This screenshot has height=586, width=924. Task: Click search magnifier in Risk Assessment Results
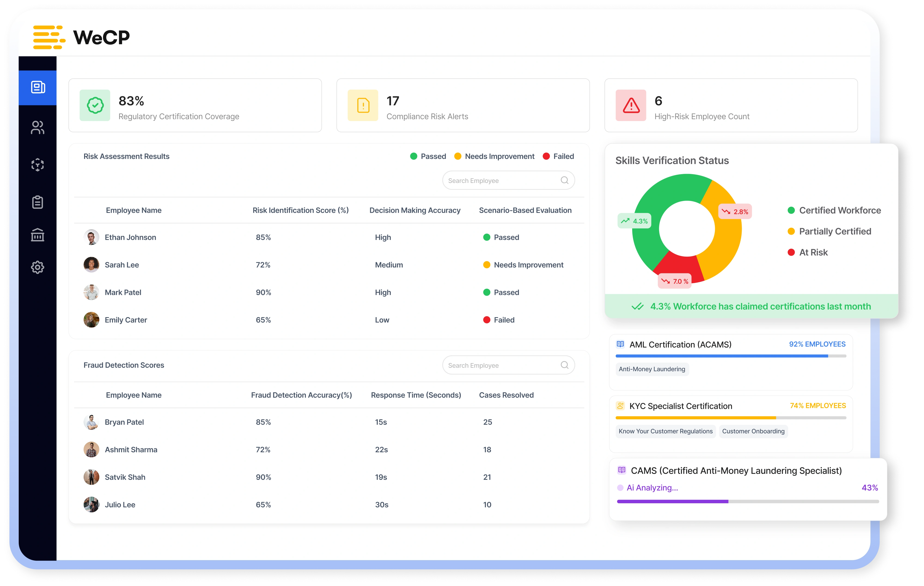(x=564, y=180)
